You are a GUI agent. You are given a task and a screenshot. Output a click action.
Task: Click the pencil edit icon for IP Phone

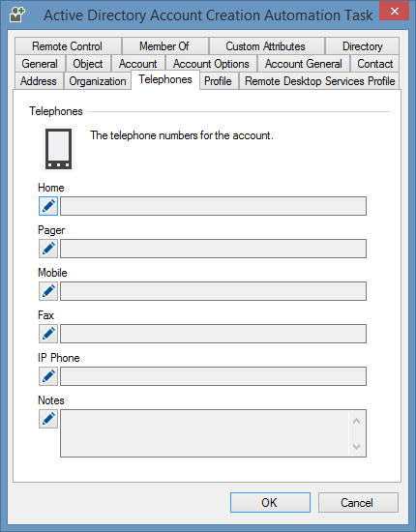click(x=48, y=376)
